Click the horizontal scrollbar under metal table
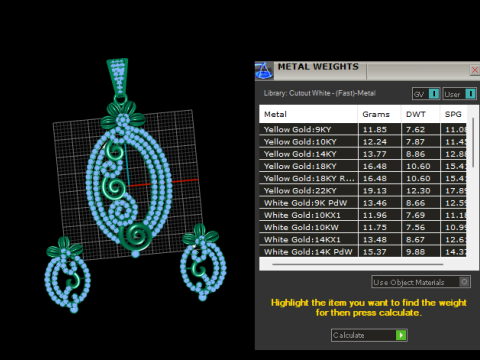Viewport: 480px width, 360px height. point(358,264)
